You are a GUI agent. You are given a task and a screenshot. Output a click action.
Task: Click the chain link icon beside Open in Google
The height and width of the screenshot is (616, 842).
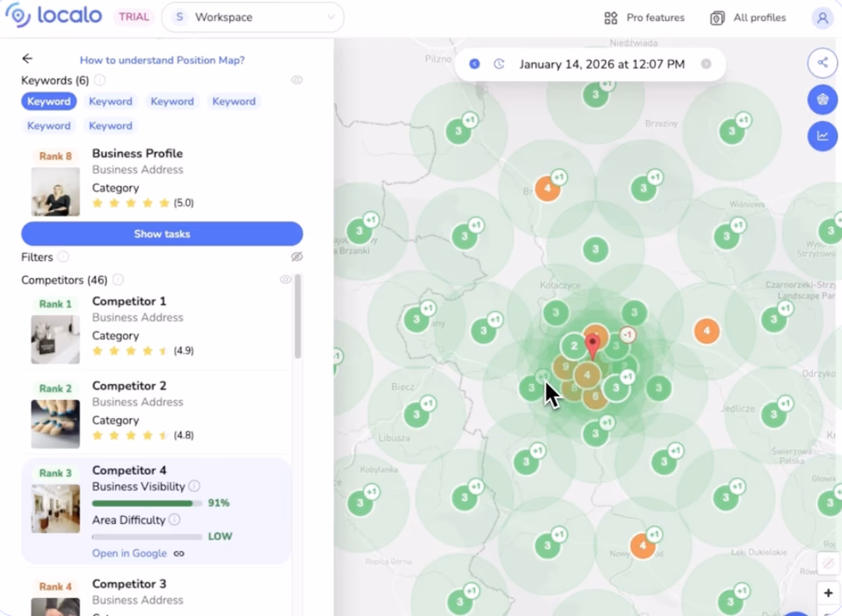click(x=179, y=554)
